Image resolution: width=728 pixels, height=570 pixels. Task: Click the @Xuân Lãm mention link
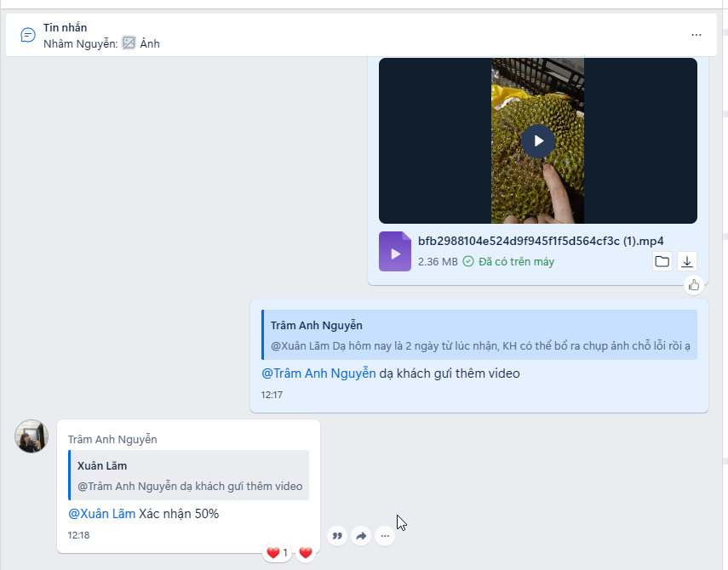click(x=101, y=514)
